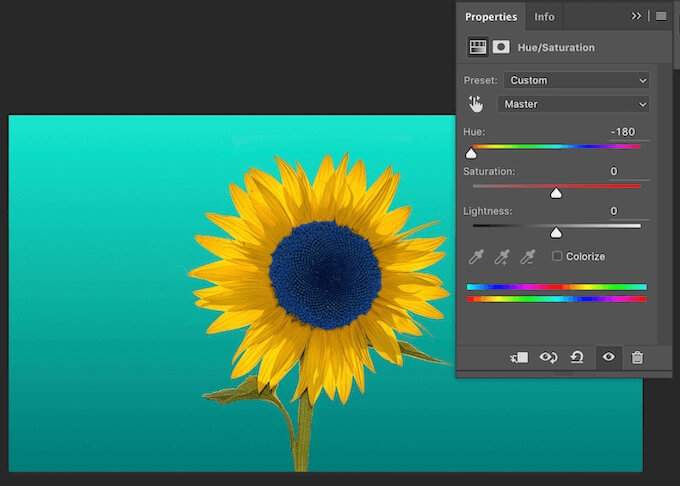Collapse the panel with double arrows
The width and height of the screenshot is (680, 486).
pos(637,16)
